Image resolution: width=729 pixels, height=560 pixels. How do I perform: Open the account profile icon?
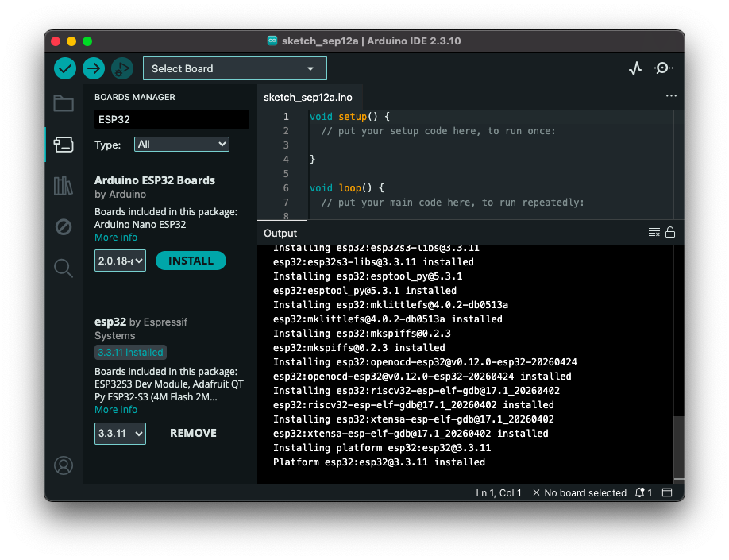(x=64, y=465)
